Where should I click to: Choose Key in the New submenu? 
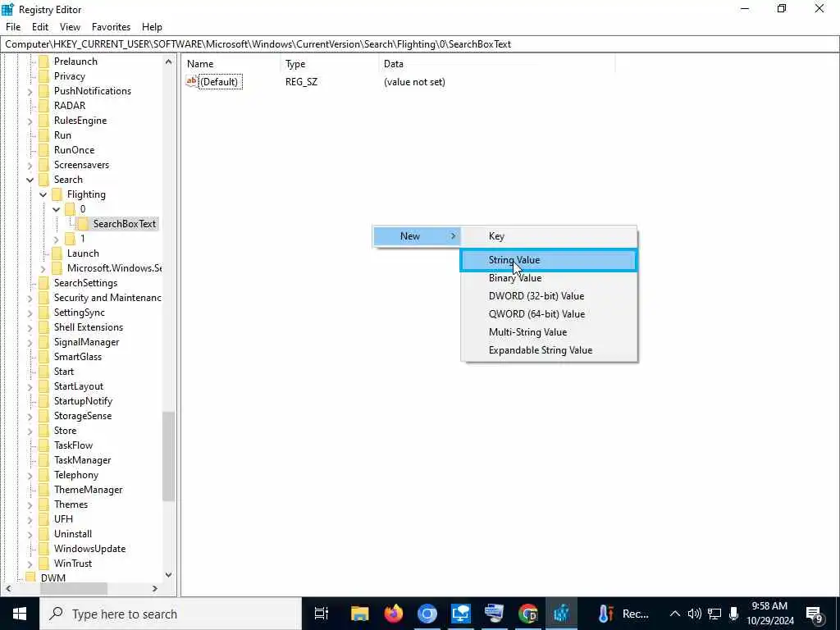(x=549, y=236)
